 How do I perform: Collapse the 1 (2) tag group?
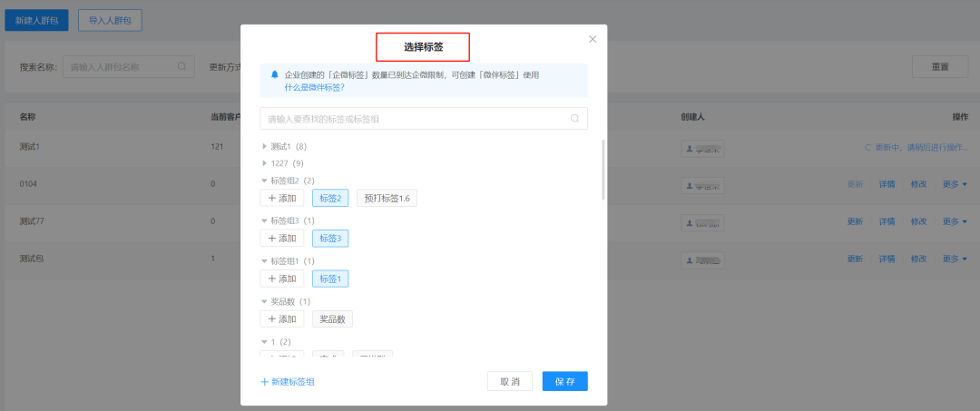pos(264,342)
